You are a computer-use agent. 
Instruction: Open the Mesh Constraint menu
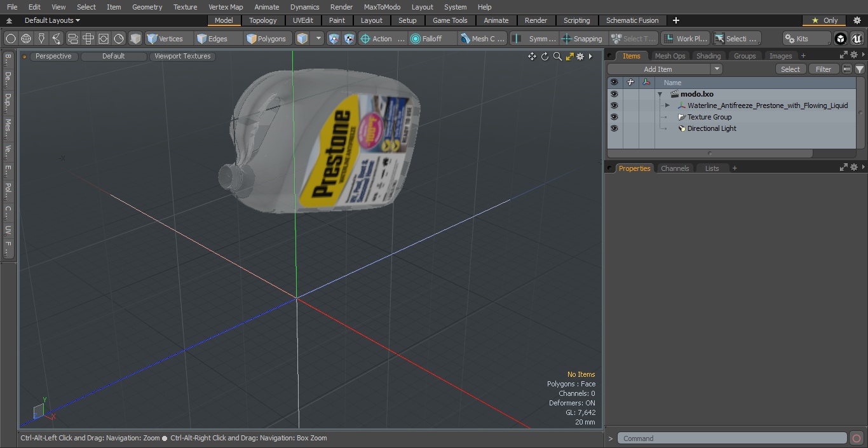(x=483, y=39)
